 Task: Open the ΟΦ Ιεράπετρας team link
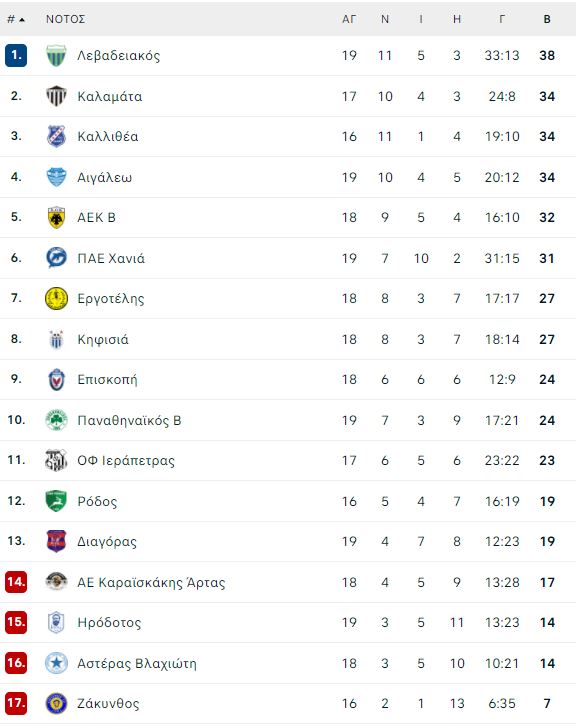coord(126,461)
